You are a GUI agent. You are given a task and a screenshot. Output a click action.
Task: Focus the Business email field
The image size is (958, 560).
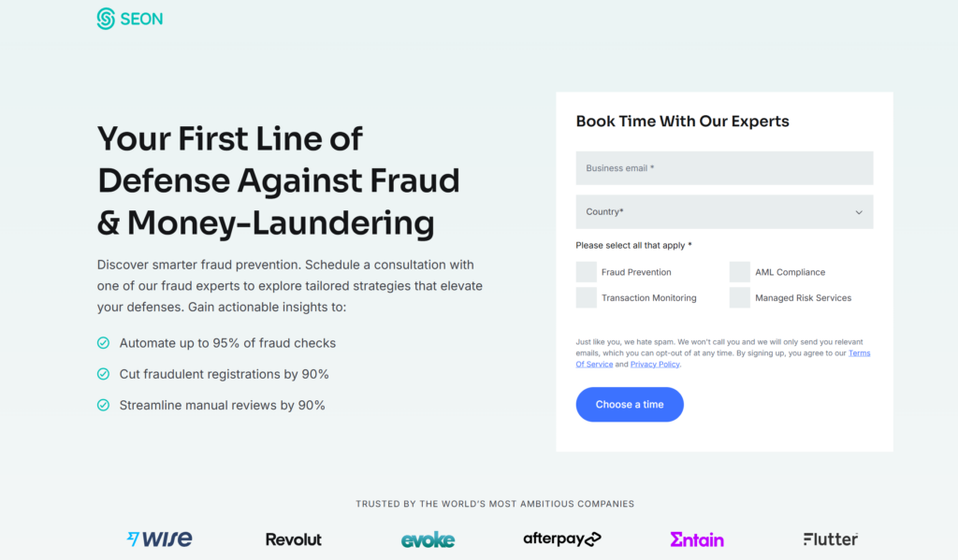pos(724,168)
